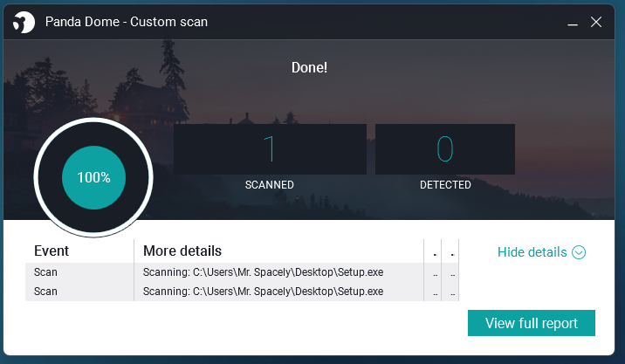Select the Event column header
This screenshot has height=364, width=625.
coord(79,251)
